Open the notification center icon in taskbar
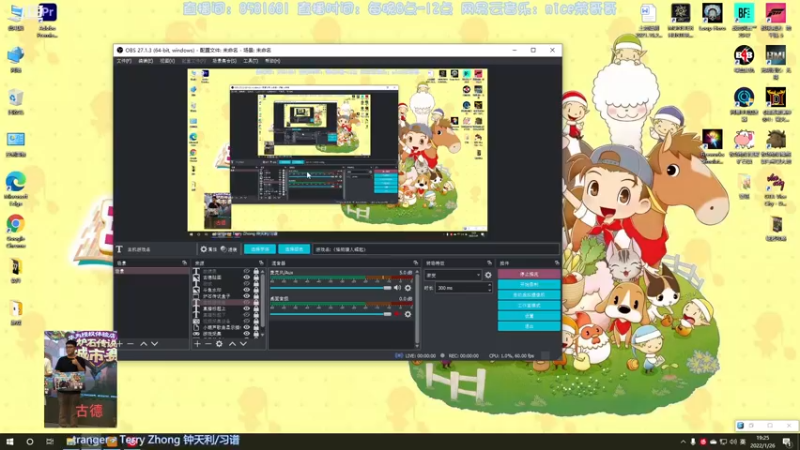 tap(788, 442)
